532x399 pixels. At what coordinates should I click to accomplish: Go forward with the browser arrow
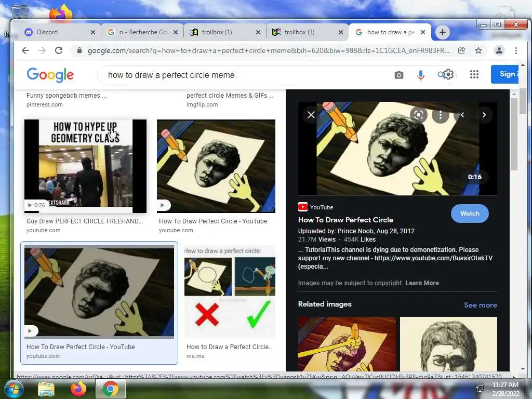tap(42, 50)
